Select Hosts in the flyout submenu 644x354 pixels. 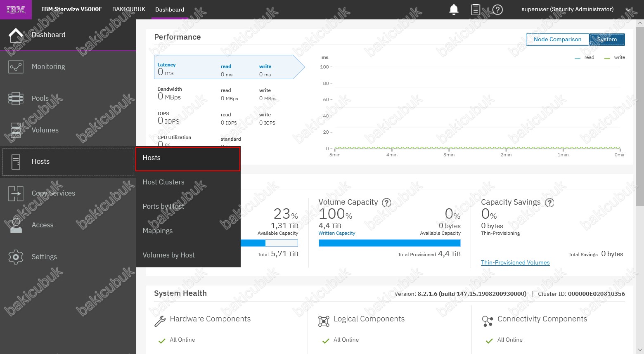[x=188, y=158]
